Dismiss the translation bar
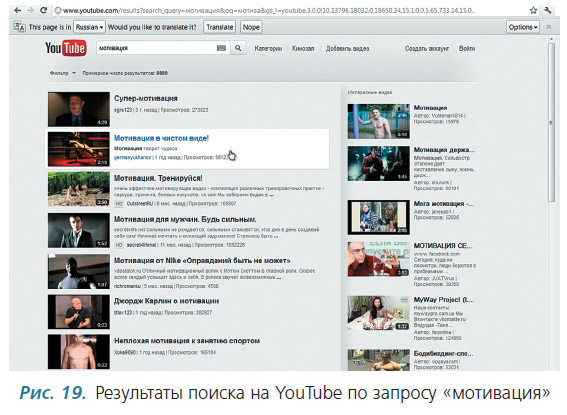Image resolution: width=567 pixels, height=415 pixels. (x=549, y=27)
